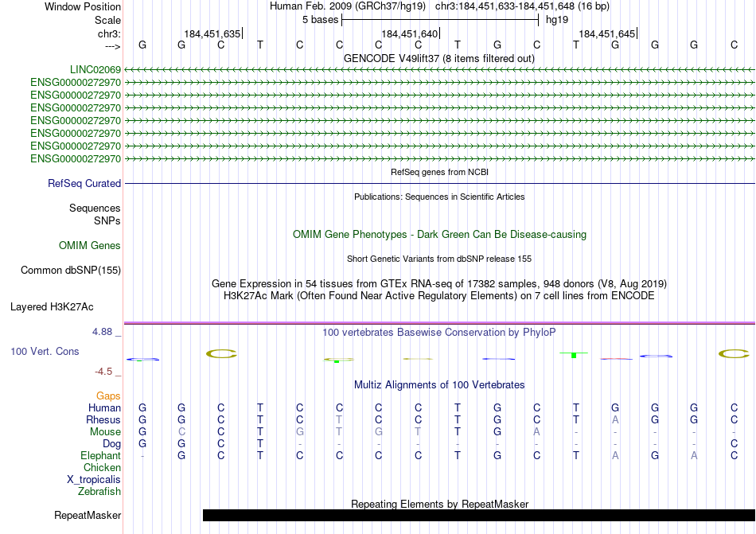Click the RefSeq Curated blue intron line

click(x=439, y=184)
